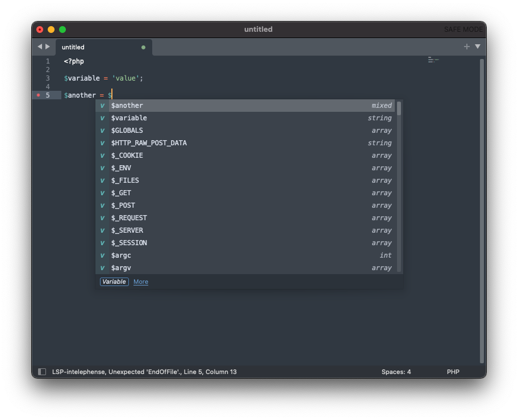Screen dimensions: 518x420
Task: Toggle the console panel icon in the status bar
Action: click(x=42, y=372)
